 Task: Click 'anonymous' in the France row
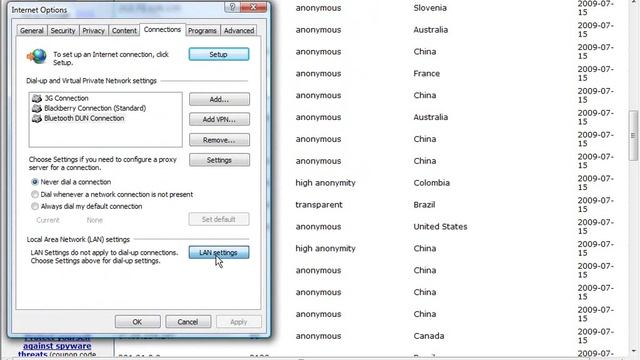tap(318, 73)
